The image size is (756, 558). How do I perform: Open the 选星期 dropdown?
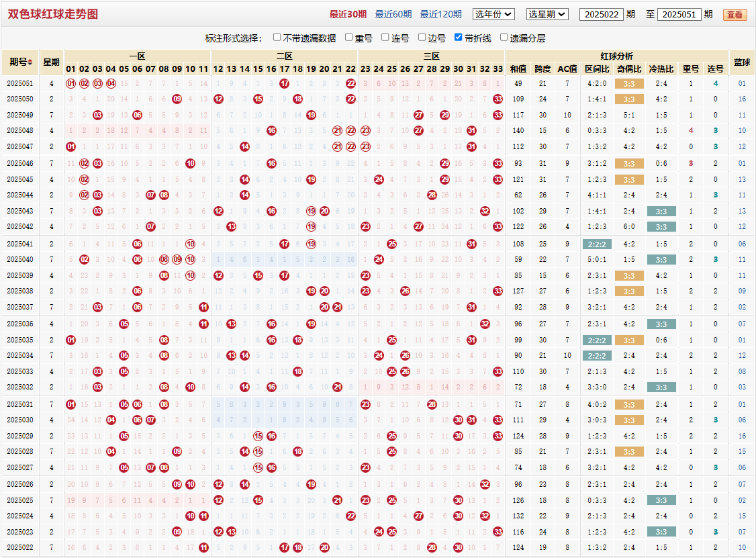point(547,14)
